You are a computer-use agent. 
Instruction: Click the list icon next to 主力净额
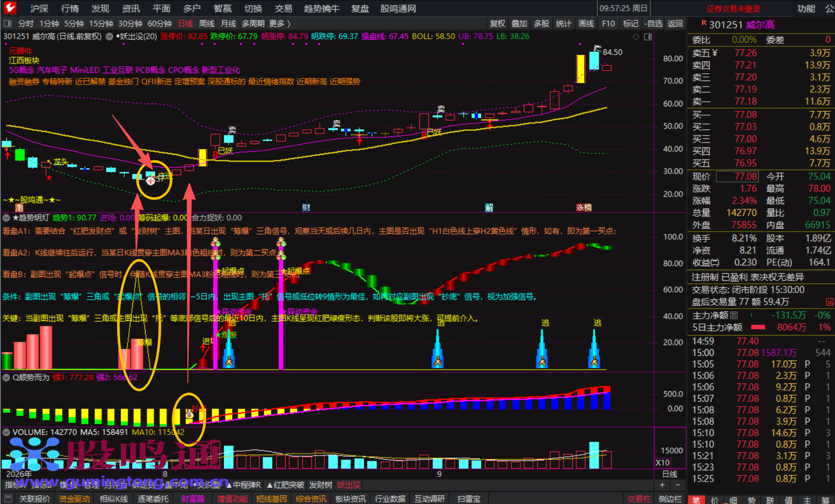(x=734, y=315)
